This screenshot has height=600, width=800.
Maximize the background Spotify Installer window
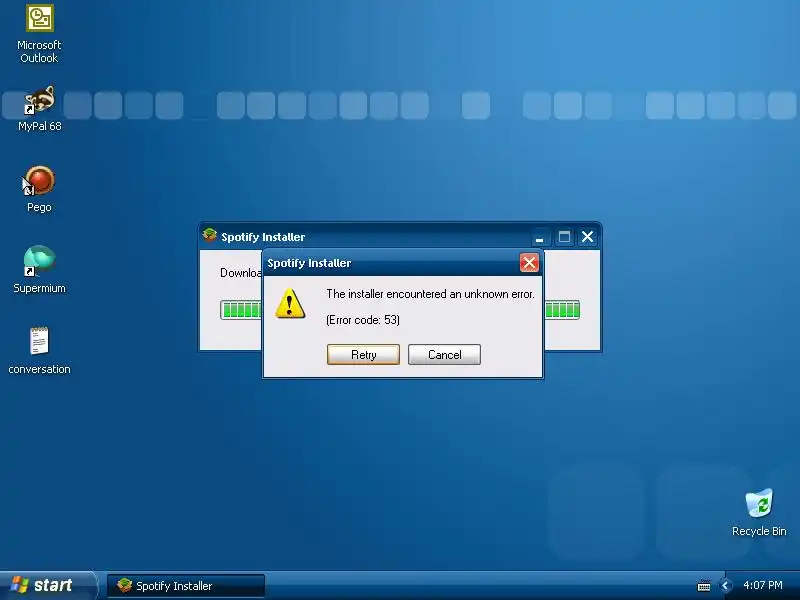564,237
